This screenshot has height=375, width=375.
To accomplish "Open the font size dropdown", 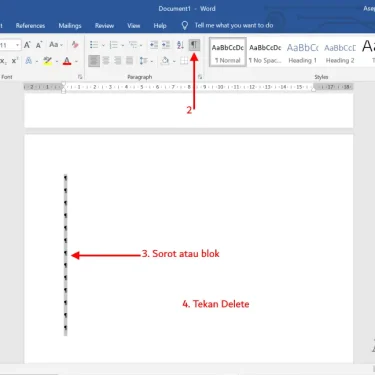I will pyautogui.click(x=17, y=45).
